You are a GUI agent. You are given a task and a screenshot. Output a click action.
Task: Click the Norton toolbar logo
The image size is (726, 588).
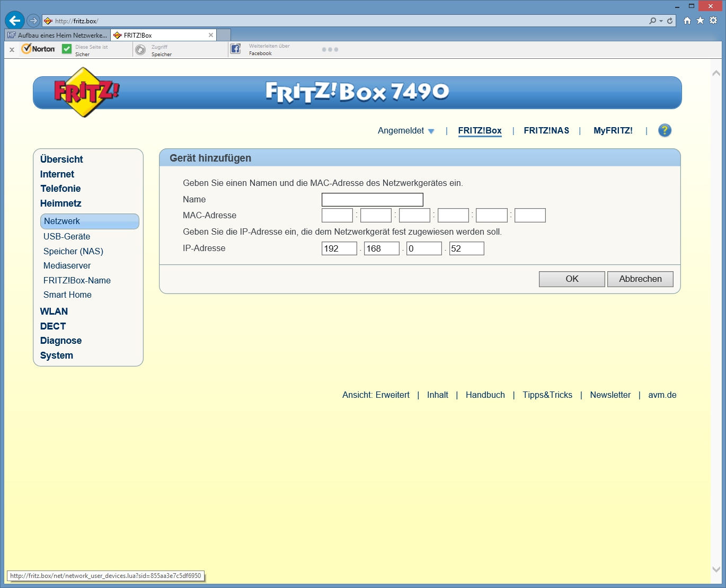pos(38,49)
